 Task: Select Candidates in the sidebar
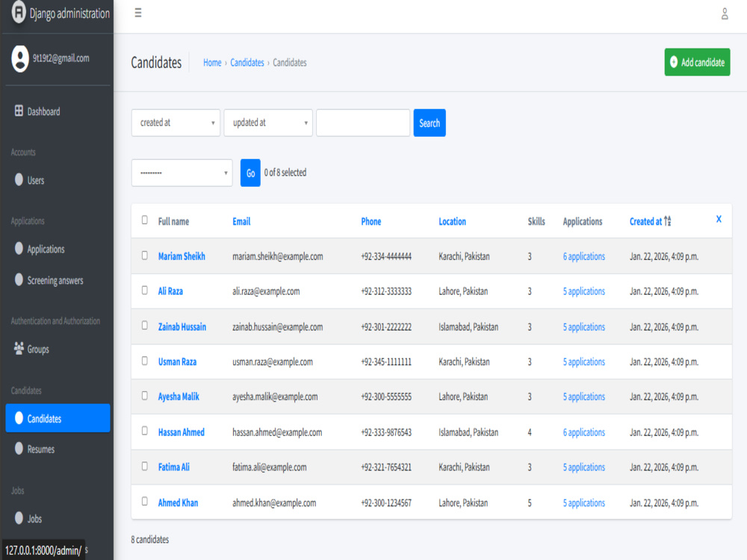[58, 418]
